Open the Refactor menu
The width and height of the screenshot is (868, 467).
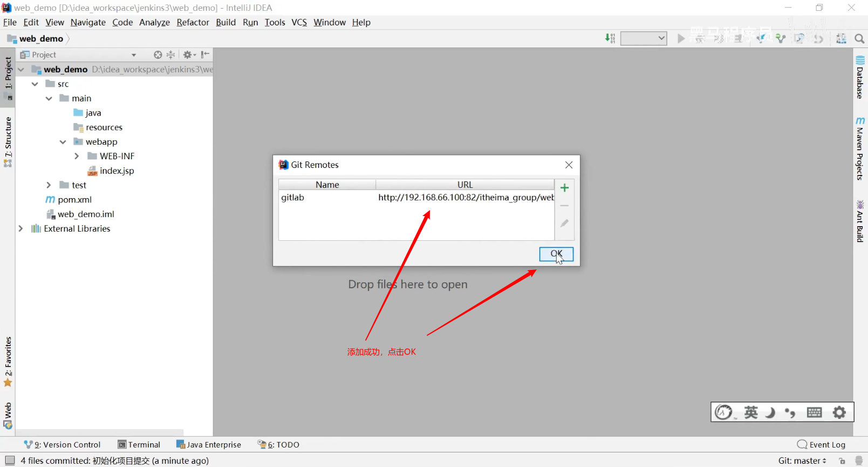(193, 22)
